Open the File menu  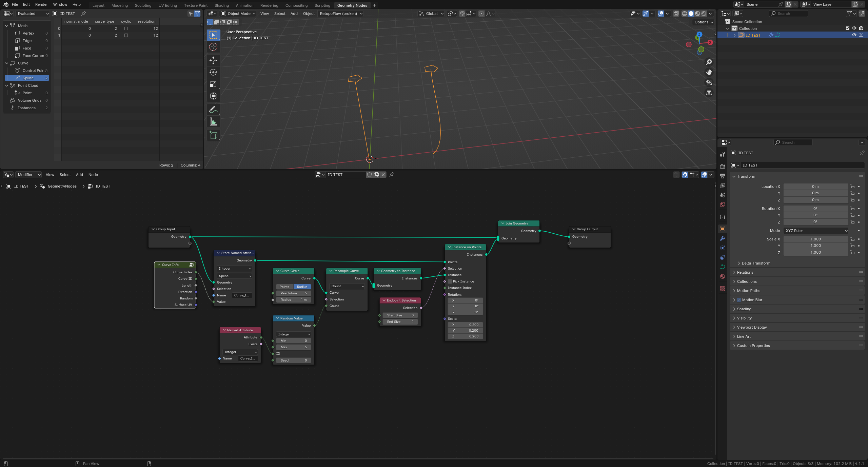[15, 4]
